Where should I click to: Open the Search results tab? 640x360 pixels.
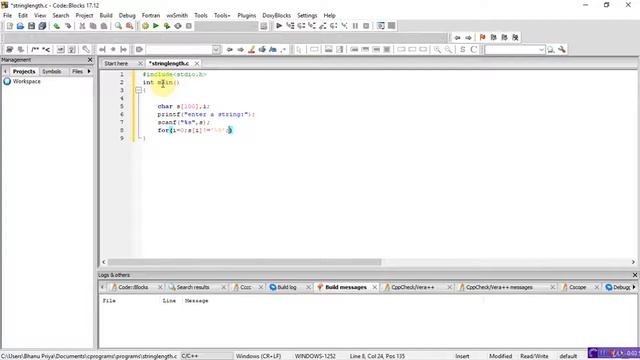[193, 287]
